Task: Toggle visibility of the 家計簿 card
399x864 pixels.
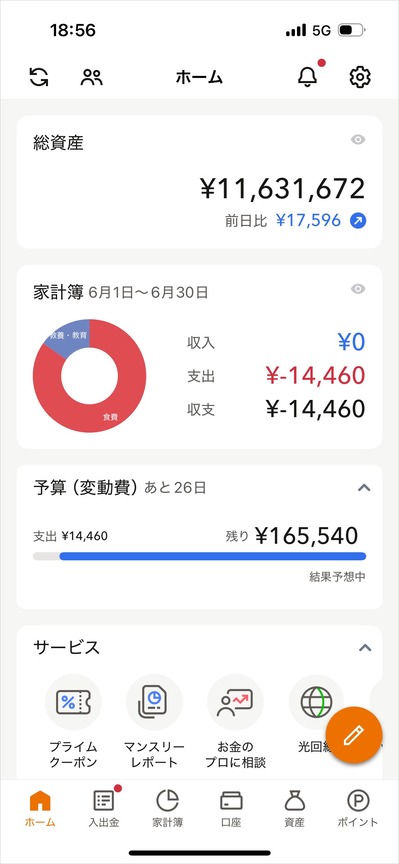Action: [x=358, y=289]
